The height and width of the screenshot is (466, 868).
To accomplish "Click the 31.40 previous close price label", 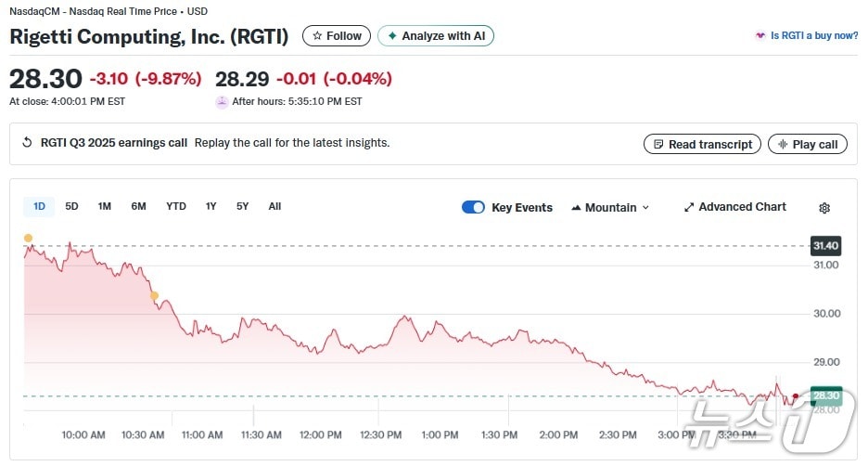I will (824, 246).
